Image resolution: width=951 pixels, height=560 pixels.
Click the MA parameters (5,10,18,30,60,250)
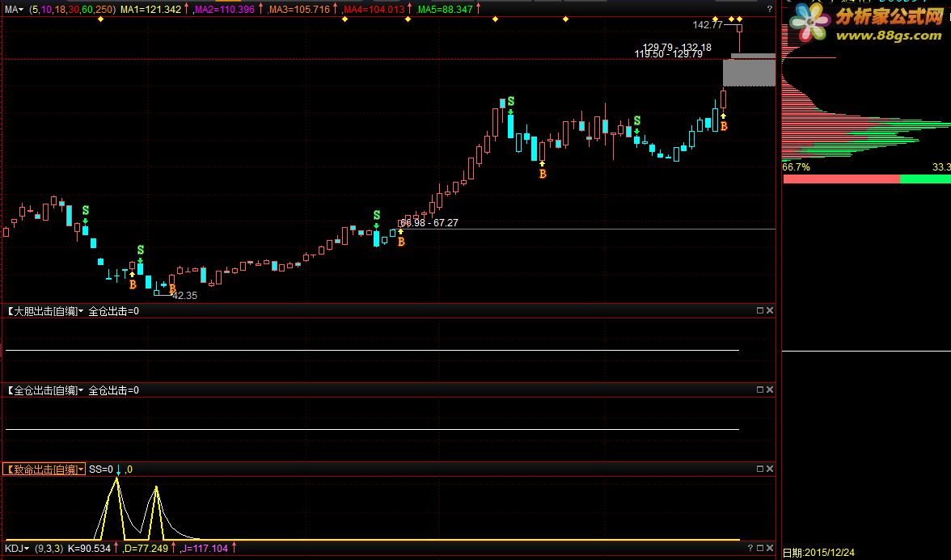(x=71, y=9)
